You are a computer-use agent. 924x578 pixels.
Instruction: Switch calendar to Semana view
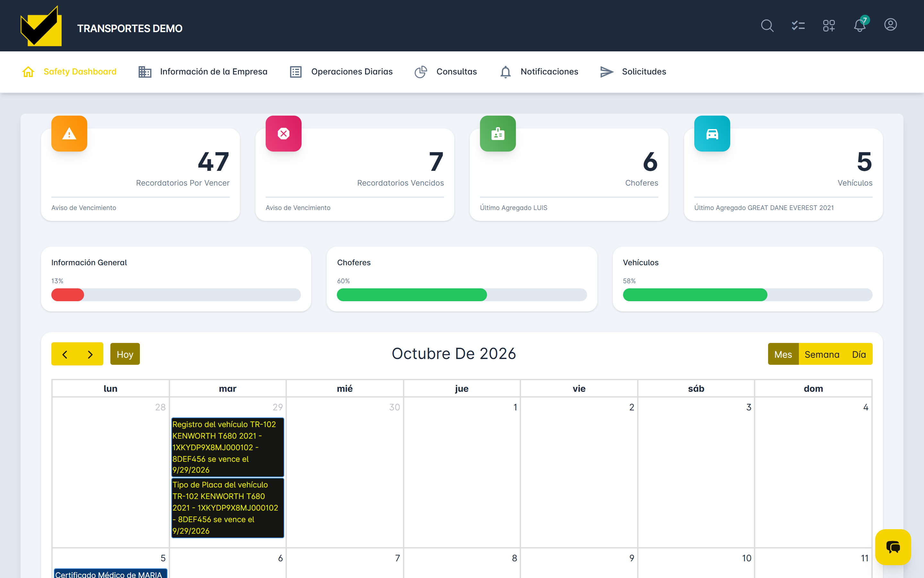[x=822, y=354]
